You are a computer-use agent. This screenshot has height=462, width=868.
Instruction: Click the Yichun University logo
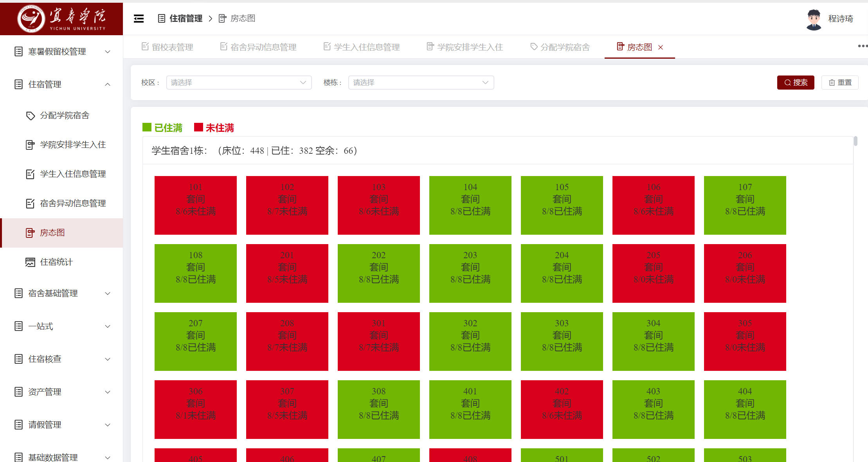pyautogui.click(x=61, y=18)
